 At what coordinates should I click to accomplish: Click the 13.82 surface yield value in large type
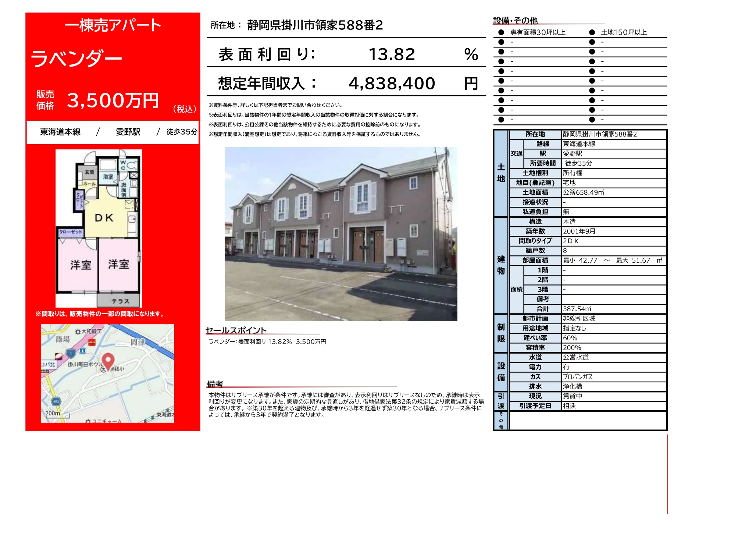click(x=392, y=54)
